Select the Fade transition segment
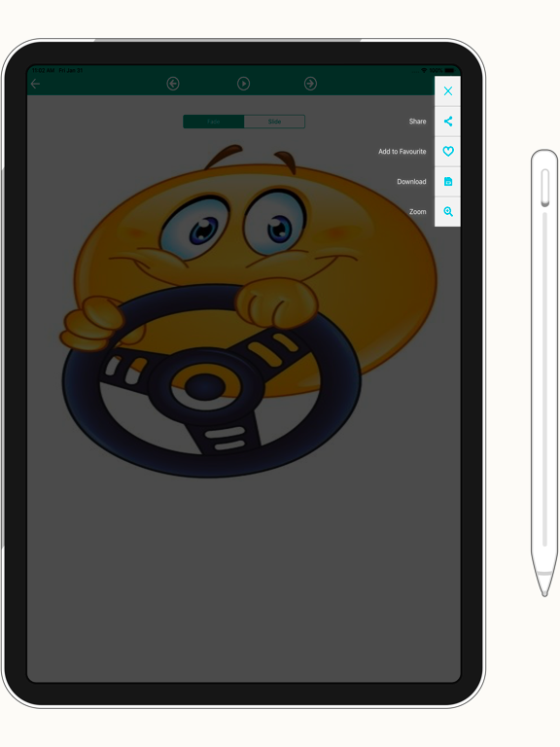This screenshot has height=747, width=560. coord(213,122)
